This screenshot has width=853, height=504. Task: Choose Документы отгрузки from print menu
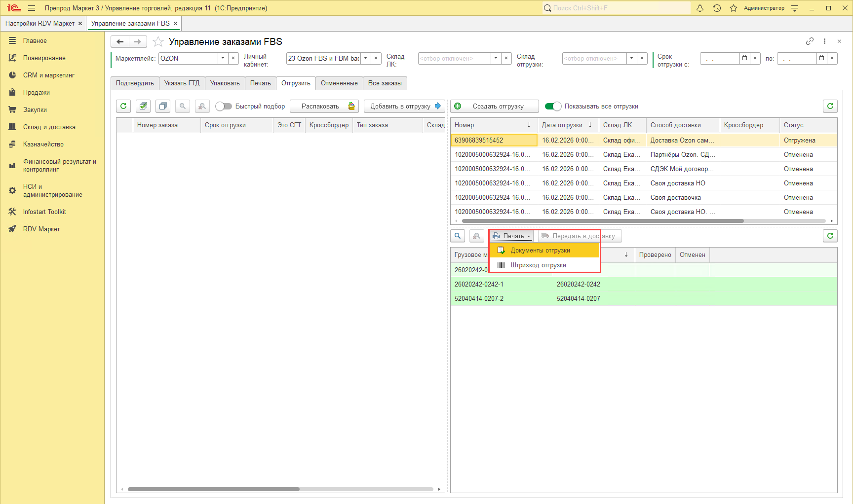point(540,251)
